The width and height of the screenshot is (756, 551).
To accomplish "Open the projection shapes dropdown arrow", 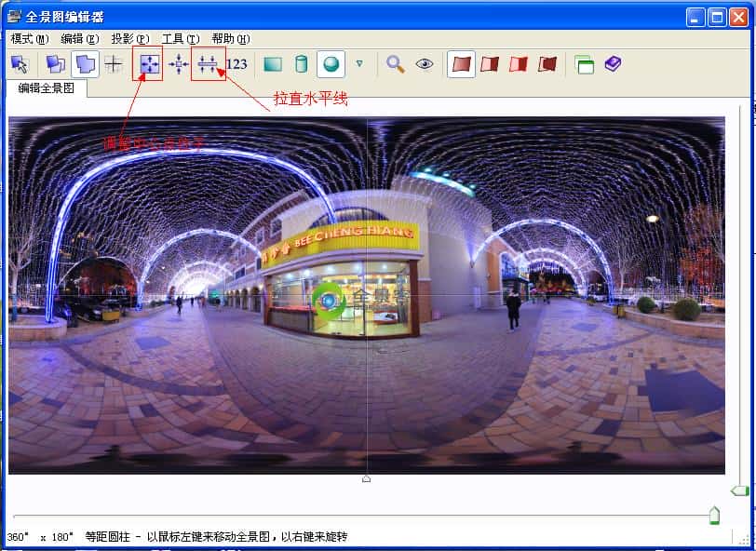I will coord(358,63).
